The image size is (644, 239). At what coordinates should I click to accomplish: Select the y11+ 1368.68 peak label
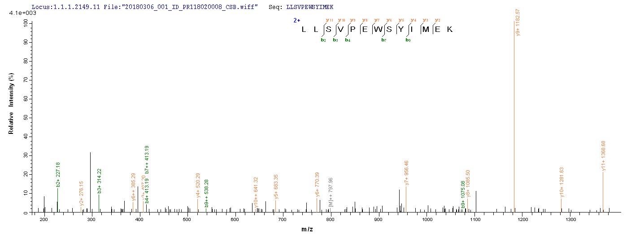click(604, 155)
